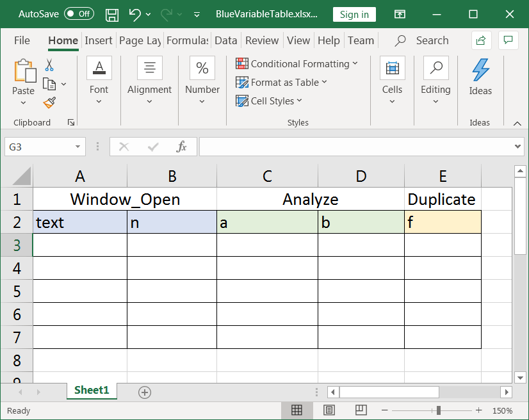
Task: Expand the Copy dropdown arrow
Action: pos(64,84)
